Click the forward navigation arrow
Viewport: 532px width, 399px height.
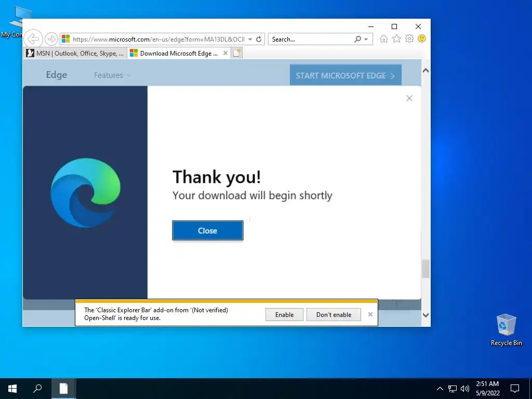pos(51,39)
